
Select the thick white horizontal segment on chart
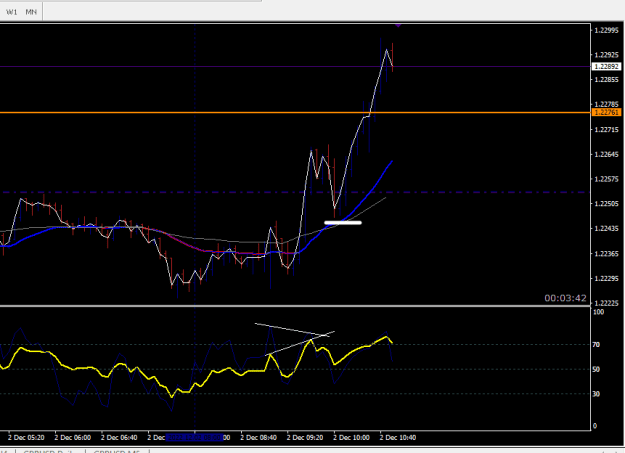click(x=343, y=223)
